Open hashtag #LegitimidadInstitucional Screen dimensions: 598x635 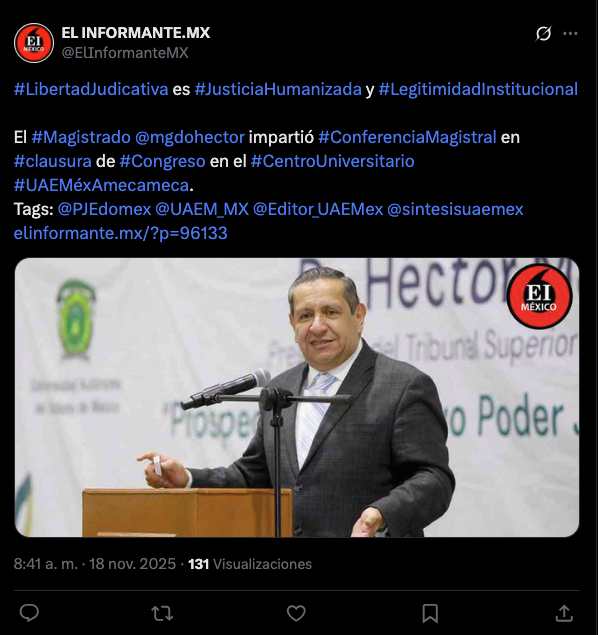[478, 89]
